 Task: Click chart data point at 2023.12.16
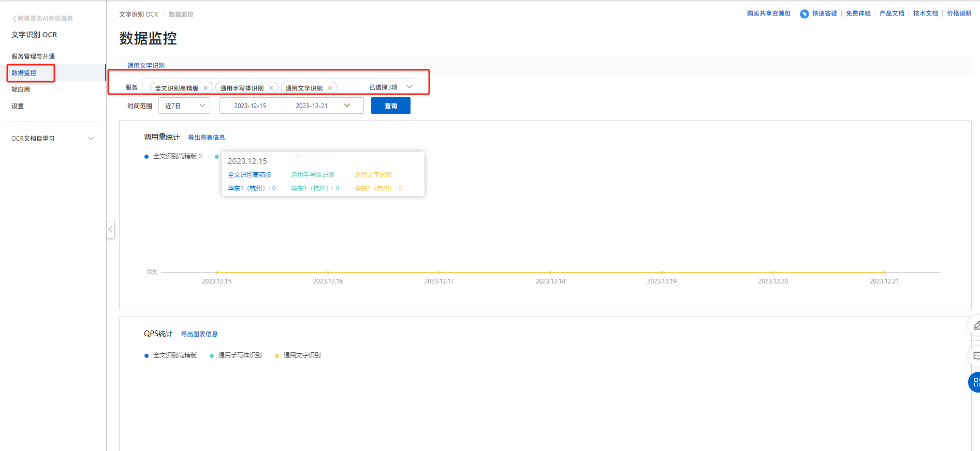328,272
